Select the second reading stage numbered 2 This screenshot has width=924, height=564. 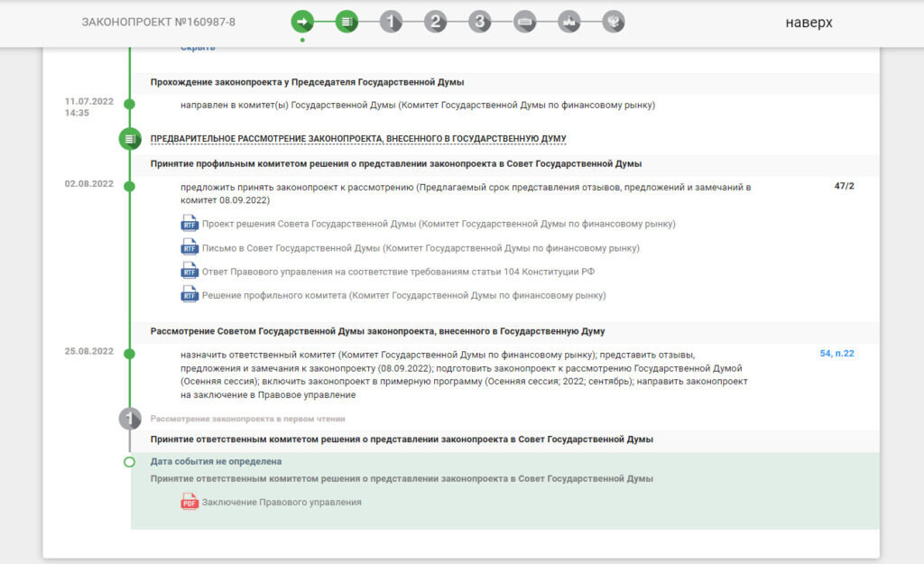[x=436, y=23]
